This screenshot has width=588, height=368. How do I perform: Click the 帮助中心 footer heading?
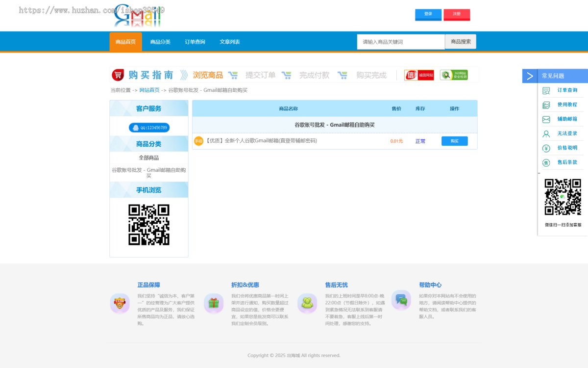(430, 285)
